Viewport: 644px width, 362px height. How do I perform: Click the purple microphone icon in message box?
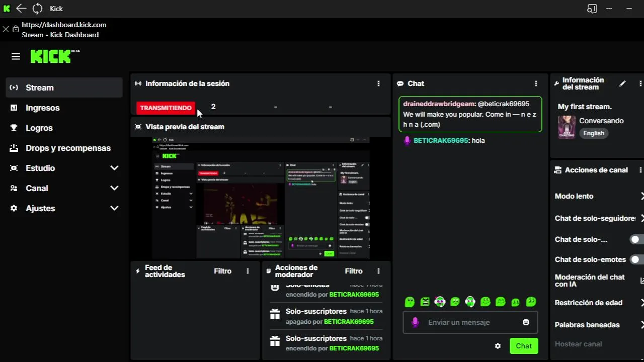click(415, 322)
